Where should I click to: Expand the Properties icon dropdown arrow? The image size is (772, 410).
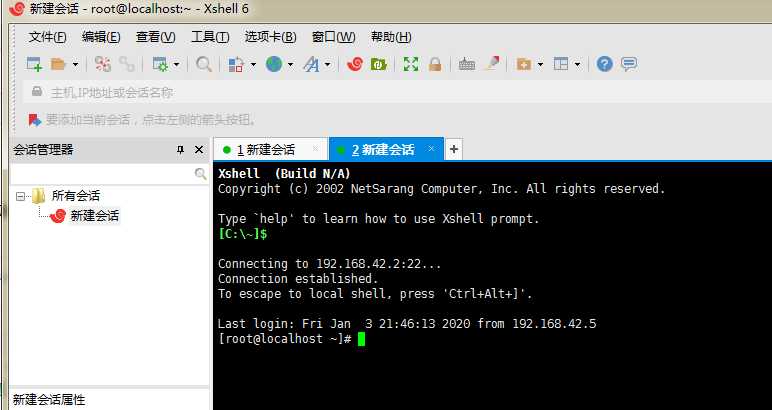177,64
